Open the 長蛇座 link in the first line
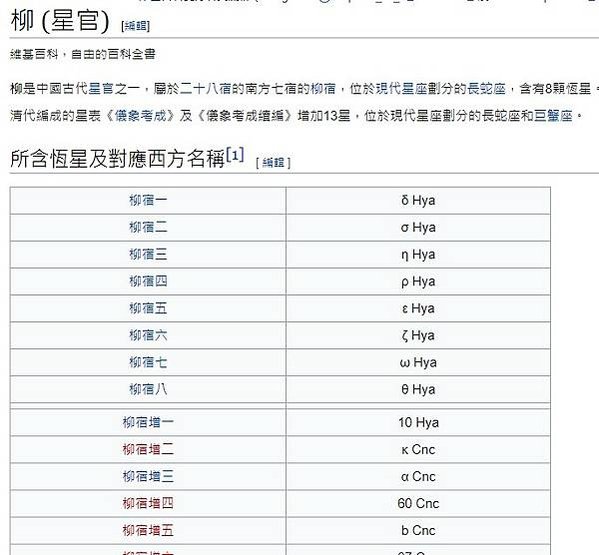599x555 pixels. point(486,89)
